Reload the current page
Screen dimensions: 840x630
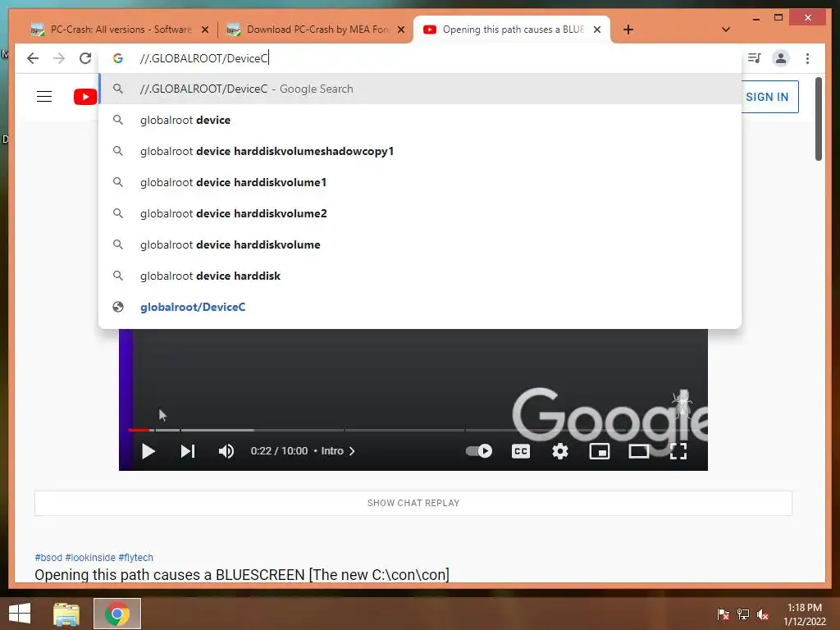pos(85,58)
